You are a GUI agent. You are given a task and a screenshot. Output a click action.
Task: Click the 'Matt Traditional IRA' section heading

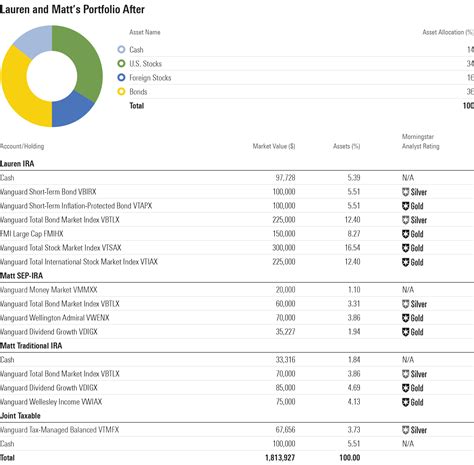31,346
